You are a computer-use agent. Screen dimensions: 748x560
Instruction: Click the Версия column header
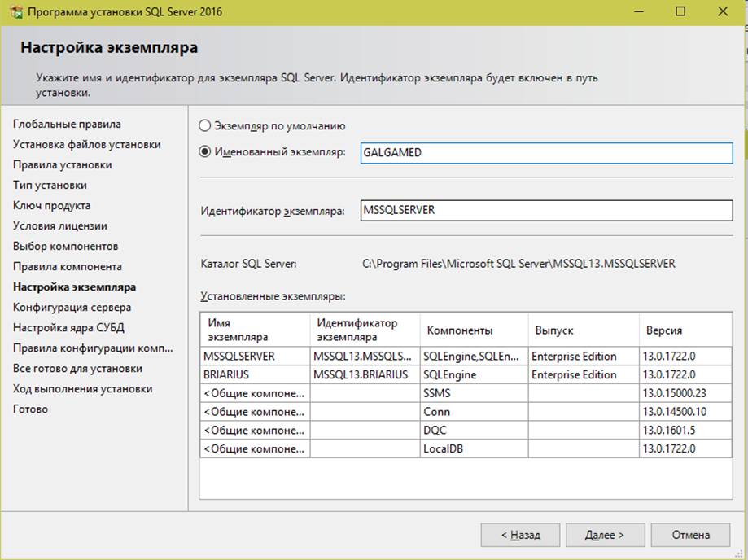pos(685,330)
